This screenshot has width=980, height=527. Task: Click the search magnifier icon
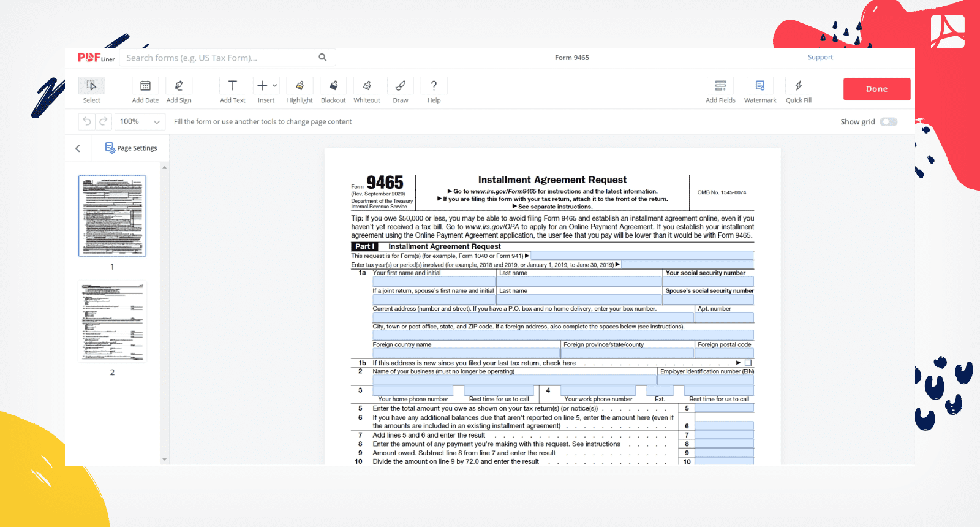(323, 58)
